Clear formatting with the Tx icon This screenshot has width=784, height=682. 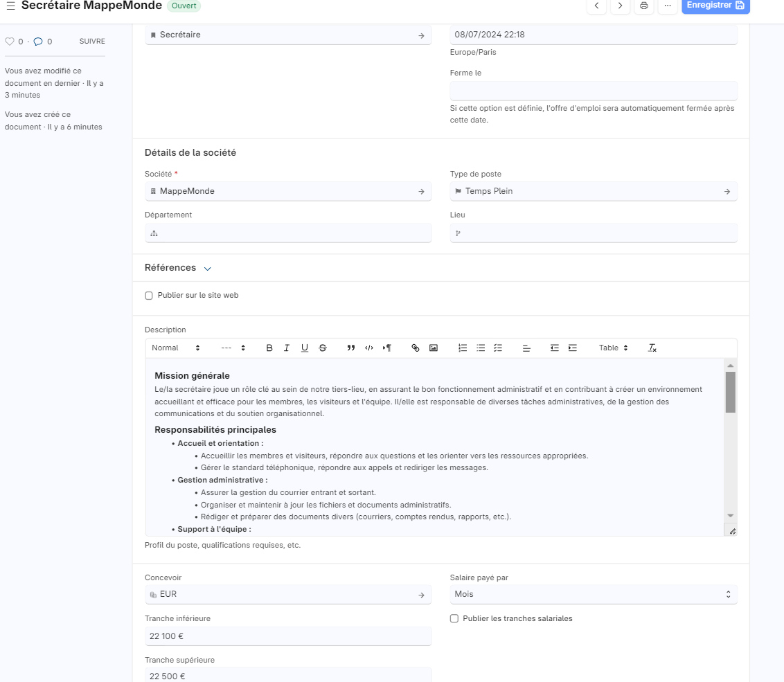(652, 348)
